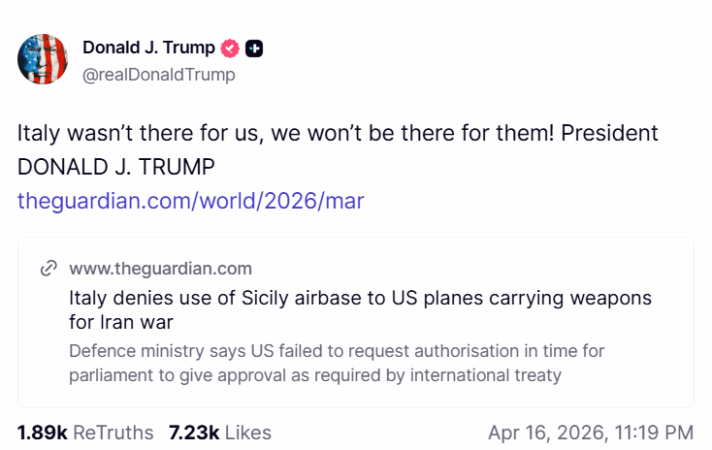Open the theguardian.com/world/2026/mar link
712x450 pixels.
coord(190,201)
